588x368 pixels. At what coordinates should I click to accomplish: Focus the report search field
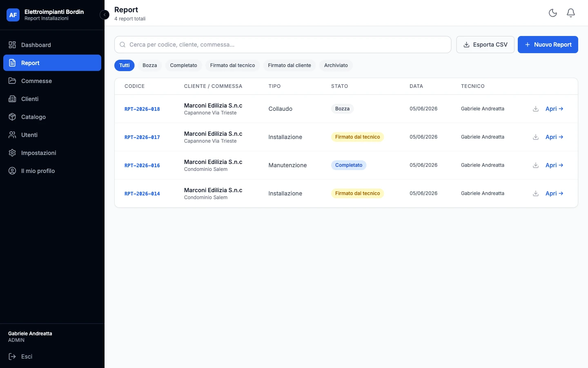click(x=283, y=45)
